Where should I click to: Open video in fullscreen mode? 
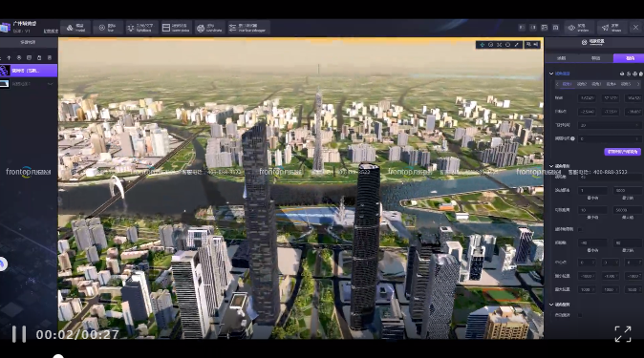point(623,334)
